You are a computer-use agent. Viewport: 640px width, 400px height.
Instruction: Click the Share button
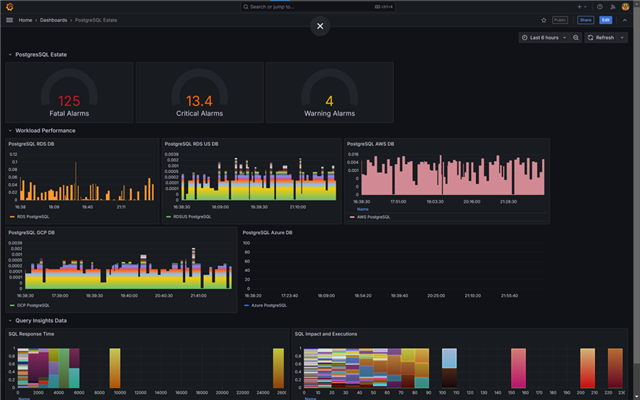point(585,20)
